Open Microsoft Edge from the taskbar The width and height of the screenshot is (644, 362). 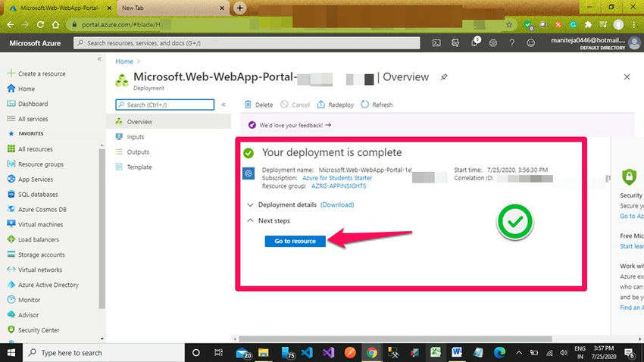[x=499, y=353]
